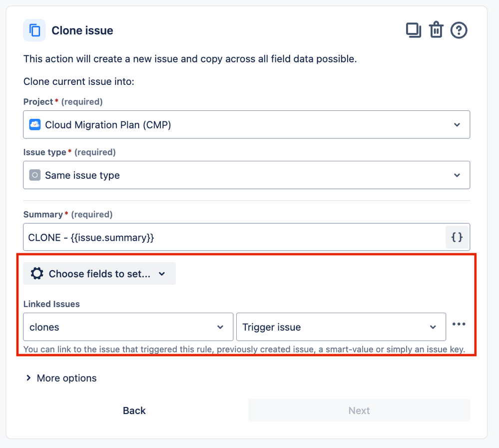Viewport: 499px width, 448px height.
Task: Click the gear icon on Choose fields
Action: 37,274
